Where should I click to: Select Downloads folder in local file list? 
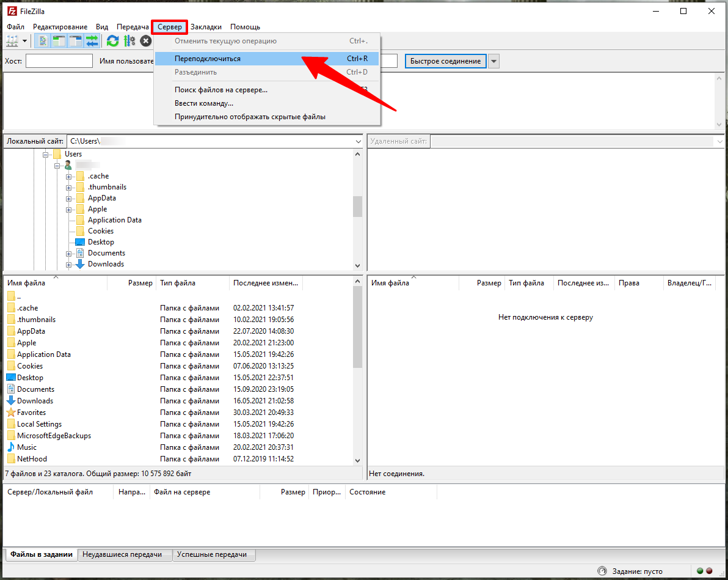point(35,401)
